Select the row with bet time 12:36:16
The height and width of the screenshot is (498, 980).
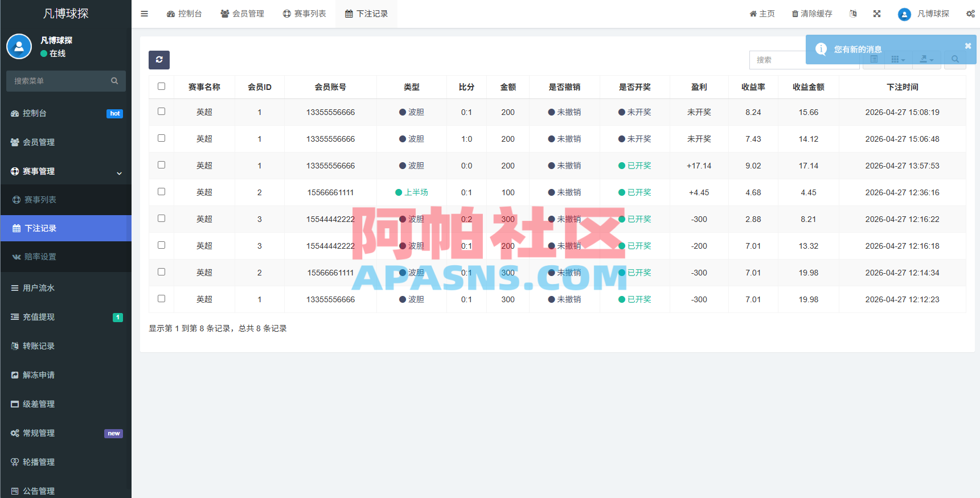click(x=161, y=192)
